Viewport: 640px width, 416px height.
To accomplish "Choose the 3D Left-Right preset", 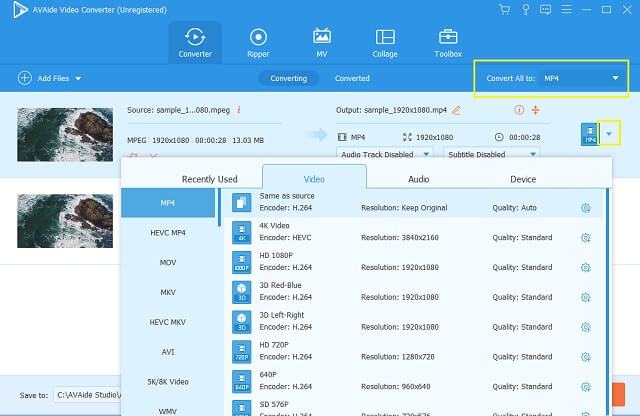I will pyautogui.click(x=411, y=322).
